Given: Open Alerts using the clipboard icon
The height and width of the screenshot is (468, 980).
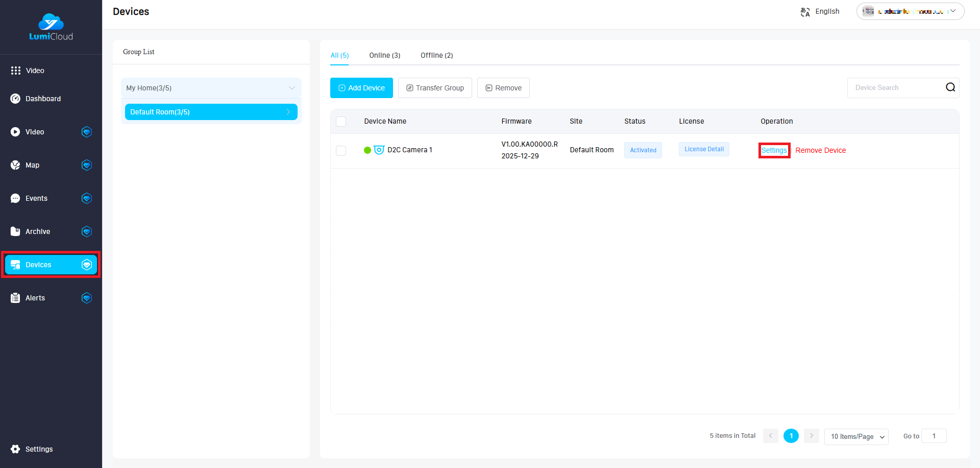Looking at the screenshot, I should click(15, 298).
